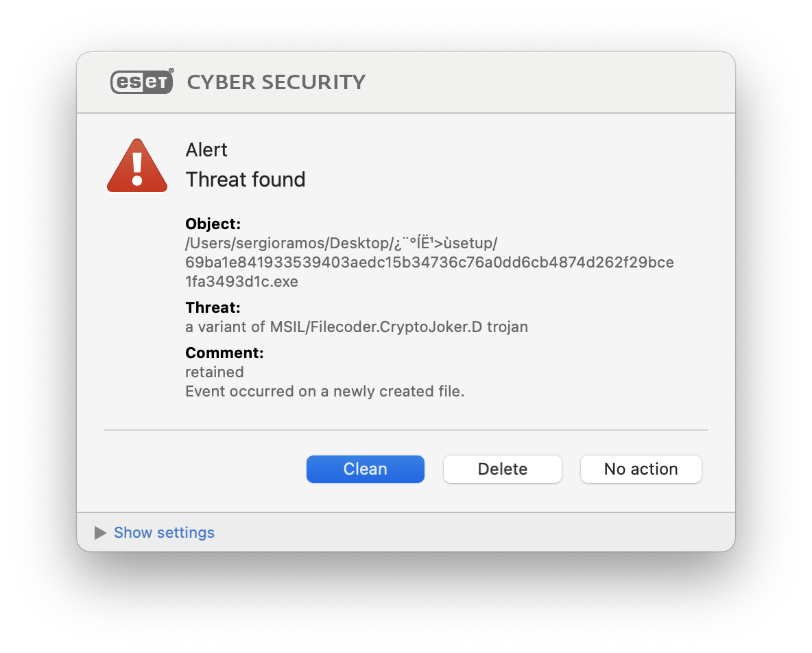
Task: Click the ESET logo in the header
Action: tap(141, 82)
